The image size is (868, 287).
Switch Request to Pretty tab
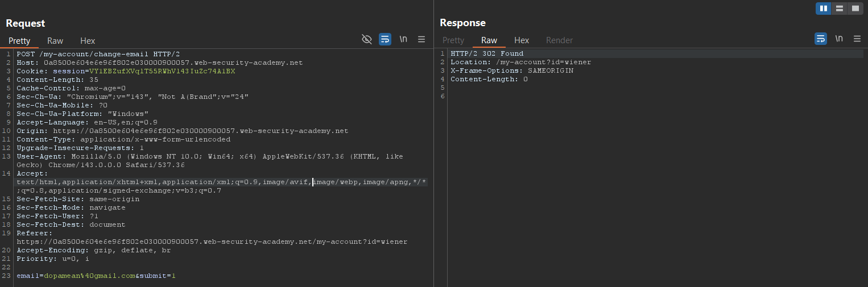point(19,41)
